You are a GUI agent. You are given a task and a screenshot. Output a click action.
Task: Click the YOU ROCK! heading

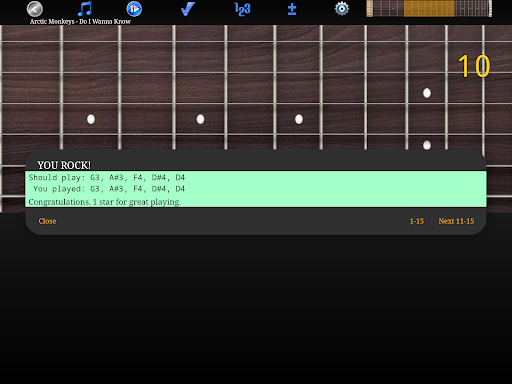[64, 165]
